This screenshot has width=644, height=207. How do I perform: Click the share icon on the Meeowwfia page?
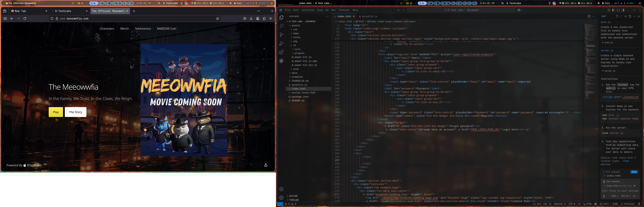(x=266, y=165)
